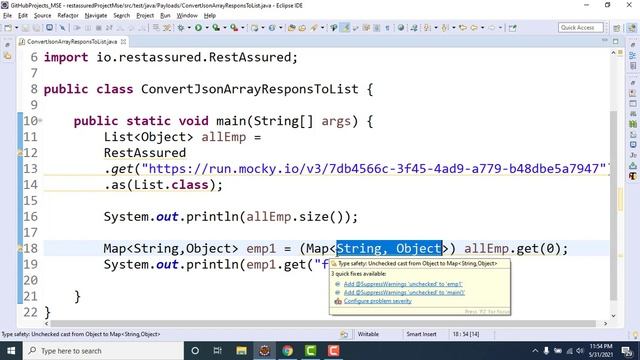Click the horizontal editor scrollbar

[x=322, y=323]
